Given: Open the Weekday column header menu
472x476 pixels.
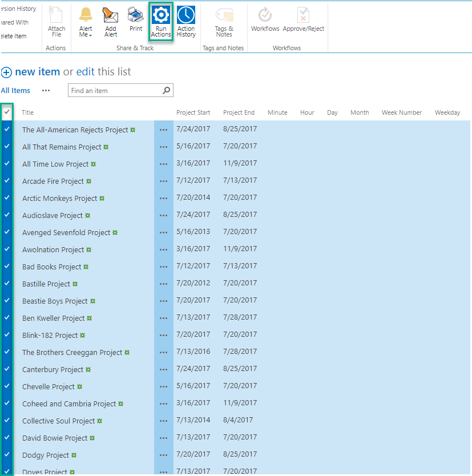Looking at the screenshot, I should point(447,112).
